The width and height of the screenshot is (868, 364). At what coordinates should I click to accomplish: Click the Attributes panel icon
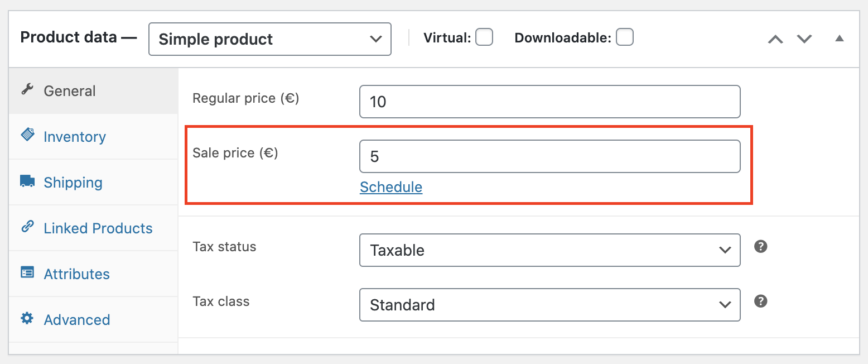tap(27, 273)
